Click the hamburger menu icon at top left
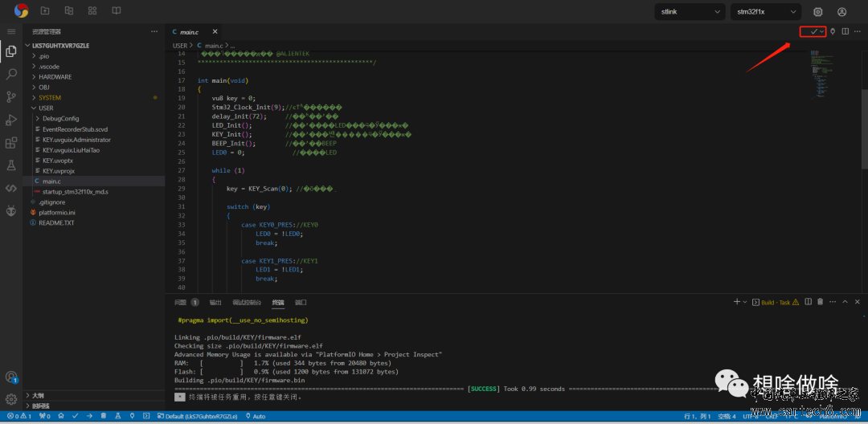The image size is (868, 424). coord(11,31)
